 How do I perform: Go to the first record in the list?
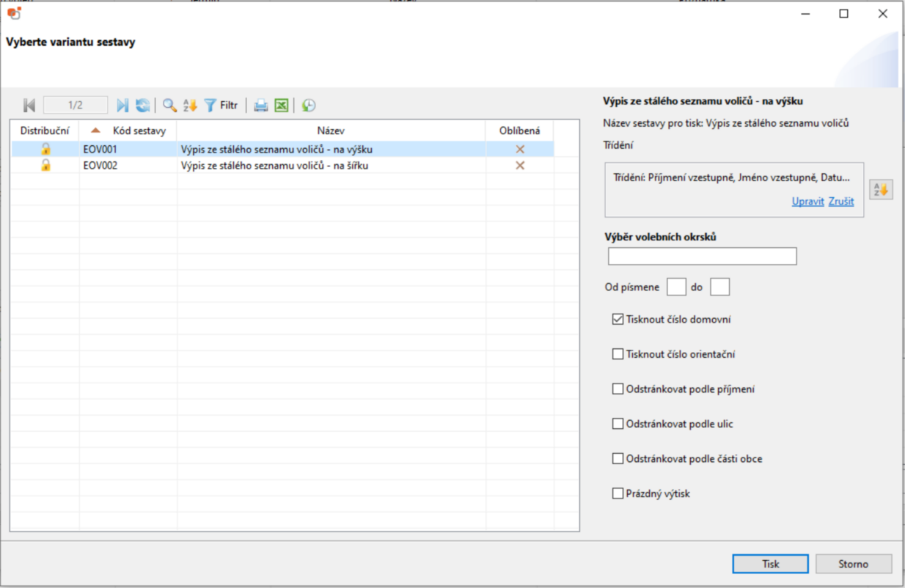[x=29, y=106]
